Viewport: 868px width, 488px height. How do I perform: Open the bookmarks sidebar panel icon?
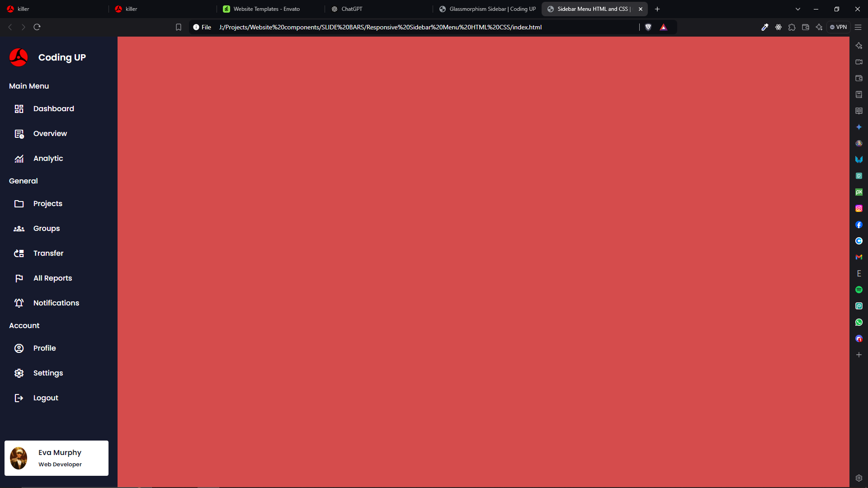pos(859,94)
